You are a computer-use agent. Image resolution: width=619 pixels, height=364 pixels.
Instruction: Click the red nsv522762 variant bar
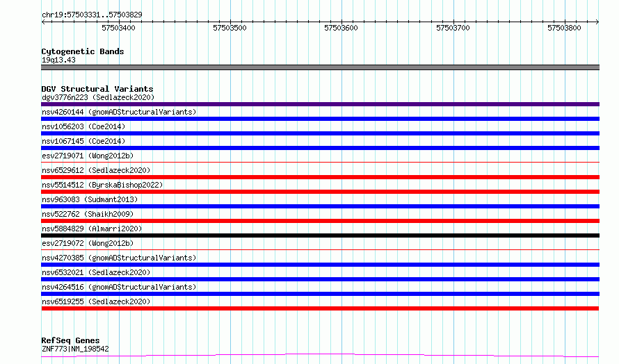[x=320, y=221]
